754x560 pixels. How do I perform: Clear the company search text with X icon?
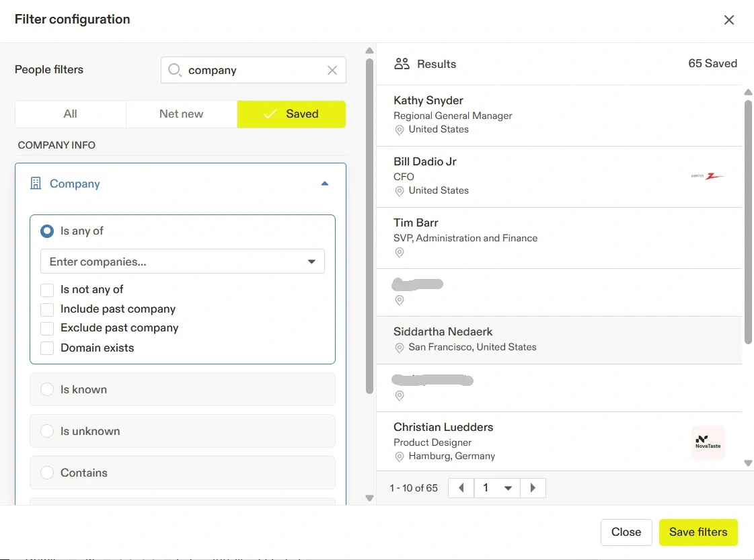(332, 71)
